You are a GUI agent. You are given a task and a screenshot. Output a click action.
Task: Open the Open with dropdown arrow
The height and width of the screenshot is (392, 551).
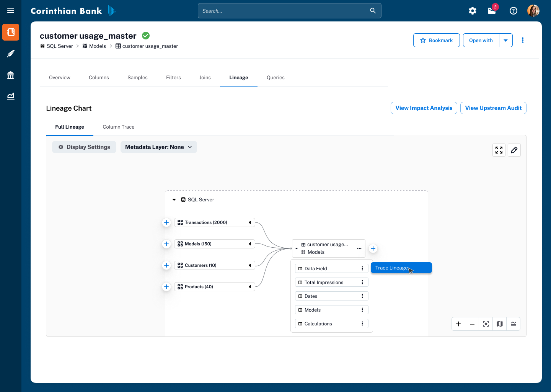[506, 40]
